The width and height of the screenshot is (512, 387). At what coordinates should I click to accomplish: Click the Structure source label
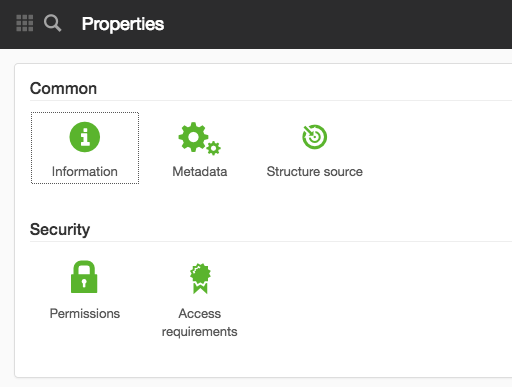[315, 172]
